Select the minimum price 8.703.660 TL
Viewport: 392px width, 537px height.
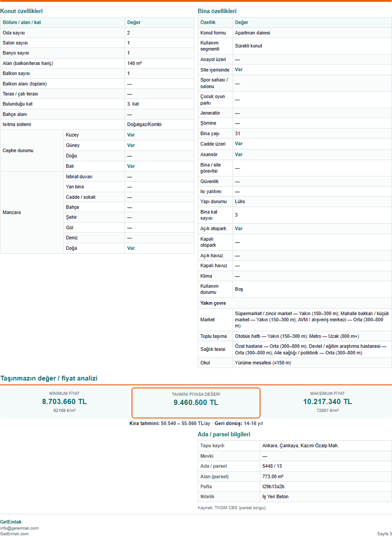(64, 401)
